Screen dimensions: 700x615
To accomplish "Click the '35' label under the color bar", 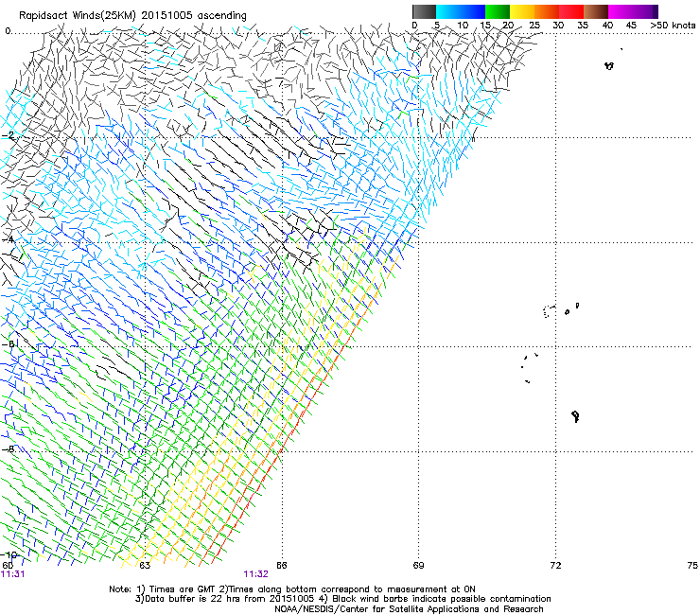I will [x=583, y=26].
